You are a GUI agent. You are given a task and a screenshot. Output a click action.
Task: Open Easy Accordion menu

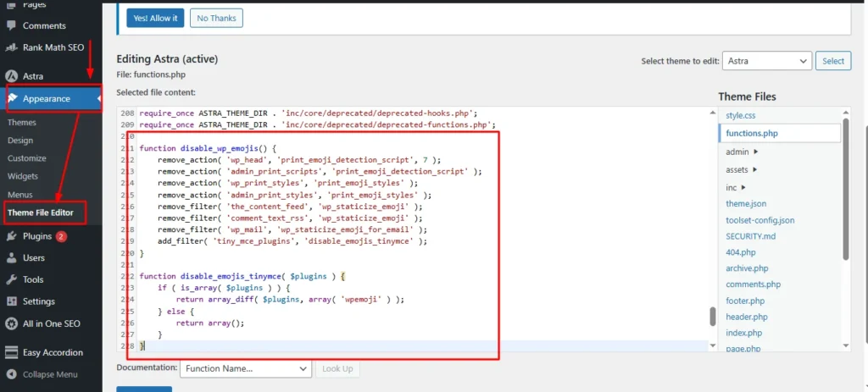(51, 353)
